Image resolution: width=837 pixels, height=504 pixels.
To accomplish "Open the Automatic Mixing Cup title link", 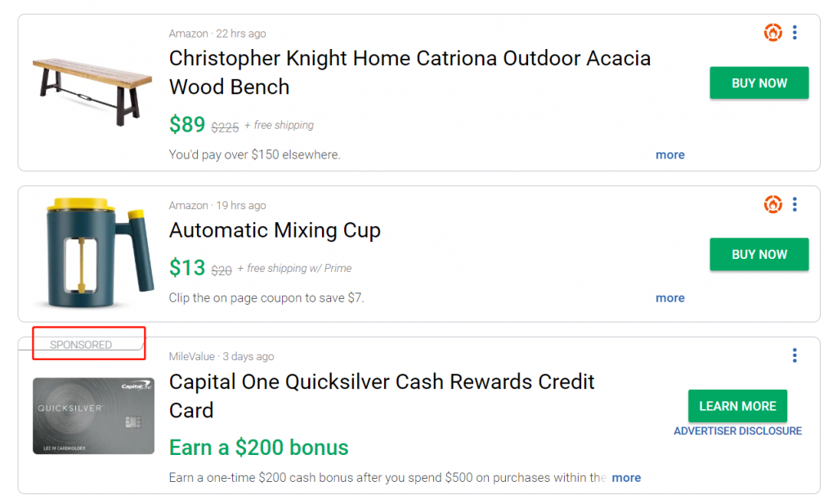I will (x=275, y=230).
